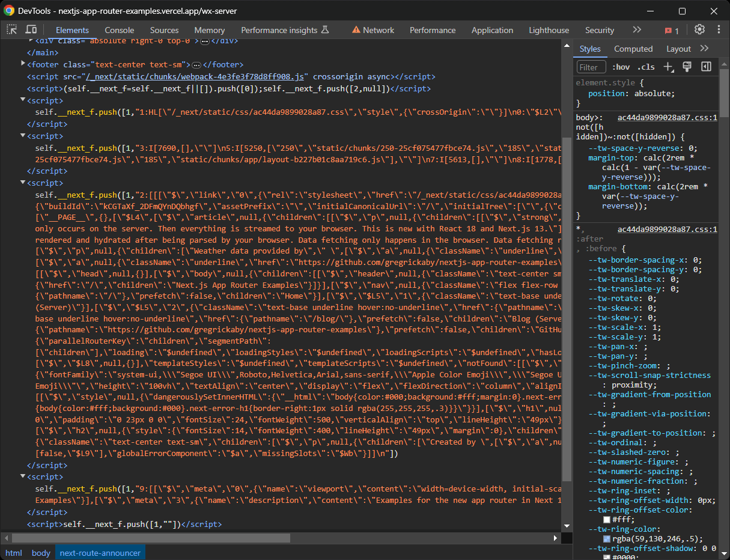Select body in the breadcrumb bar
The width and height of the screenshot is (730, 560).
[x=41, y=553]
